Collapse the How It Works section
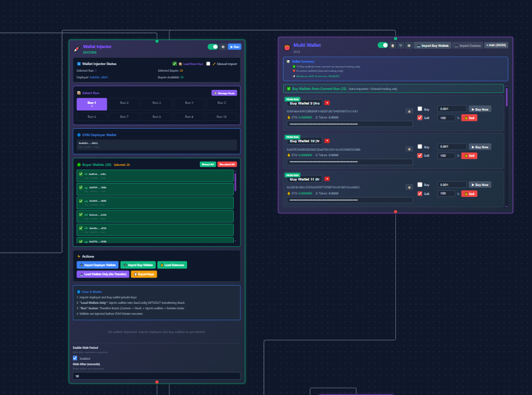 (x=91, y=291)
